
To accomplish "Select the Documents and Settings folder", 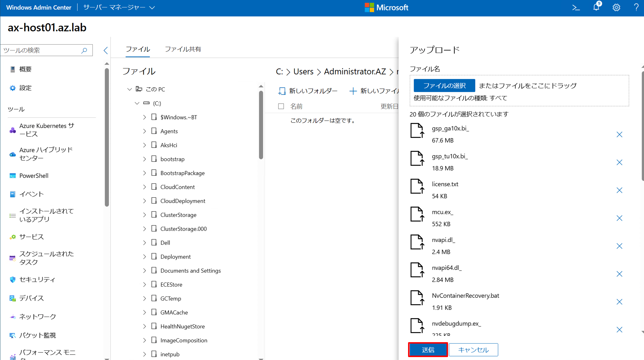I will [191, 271].
